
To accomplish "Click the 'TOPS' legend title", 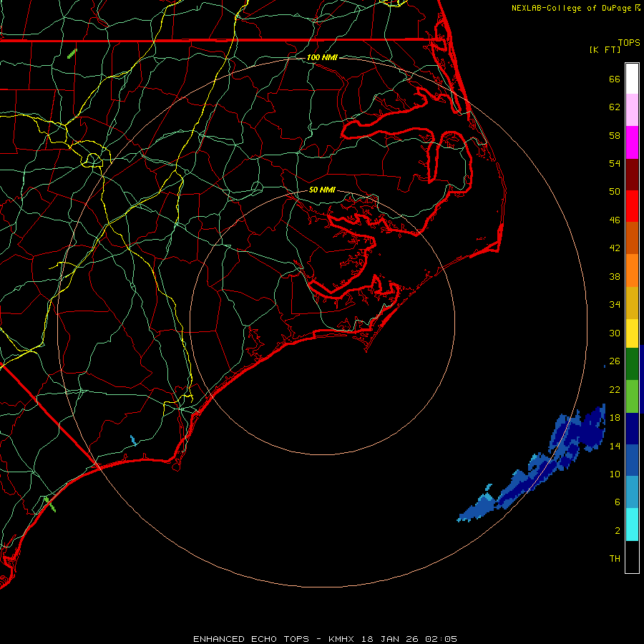I will 629,43.
